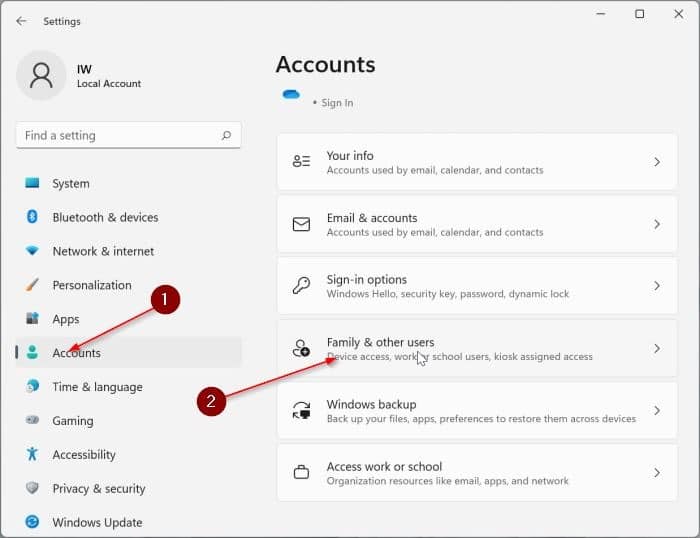This screenshot has height=538, width=700.
Task: Expand Windows backup chevron
Action: pyautogui.click(x=657, y=410)
